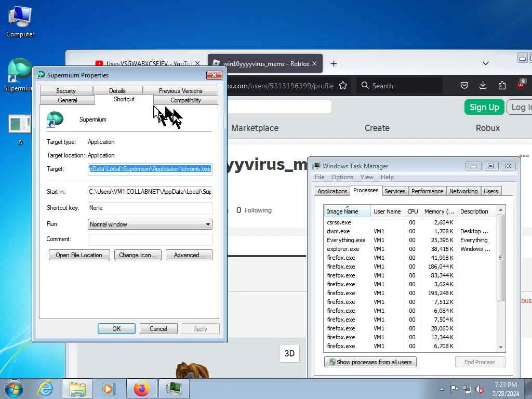
Task: Click the Firefox address bar URL
Action: coord(281,86)
